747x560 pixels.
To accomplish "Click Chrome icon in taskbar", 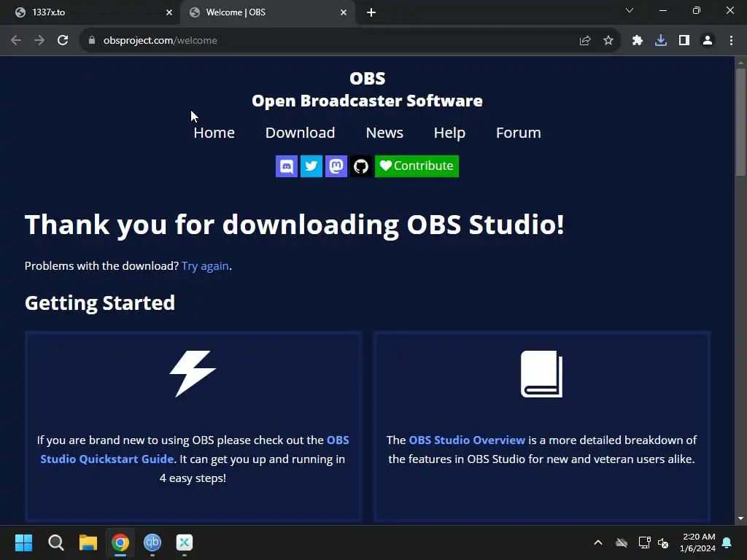I will click(x=120, y=542).
